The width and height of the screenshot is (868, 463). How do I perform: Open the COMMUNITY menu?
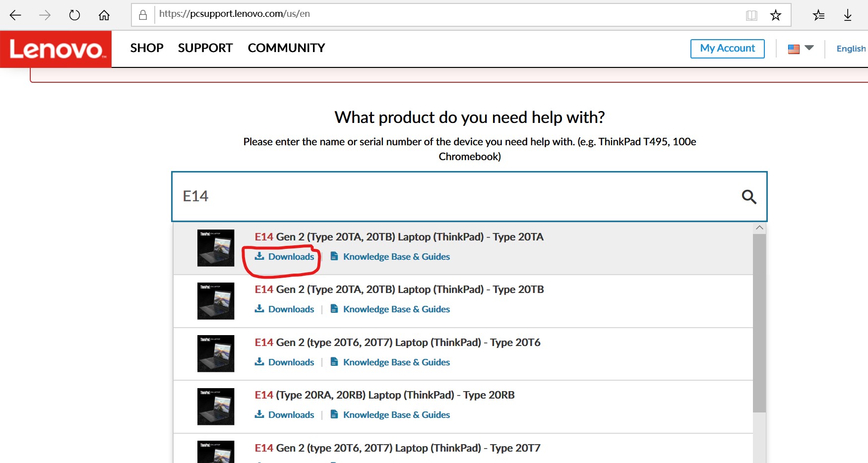pos(286,48)
